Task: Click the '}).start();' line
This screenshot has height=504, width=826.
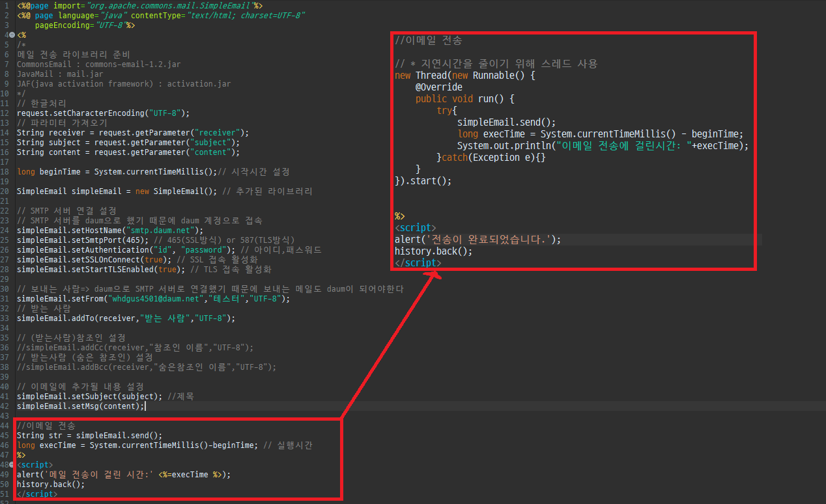Action: click(423, 181)
